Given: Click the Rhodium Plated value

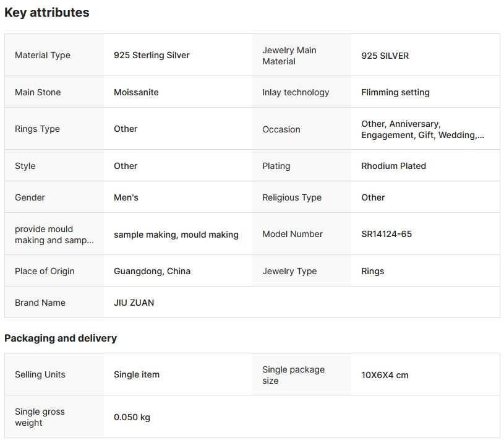Looking at the screenshot, I should tap(393, 166).
